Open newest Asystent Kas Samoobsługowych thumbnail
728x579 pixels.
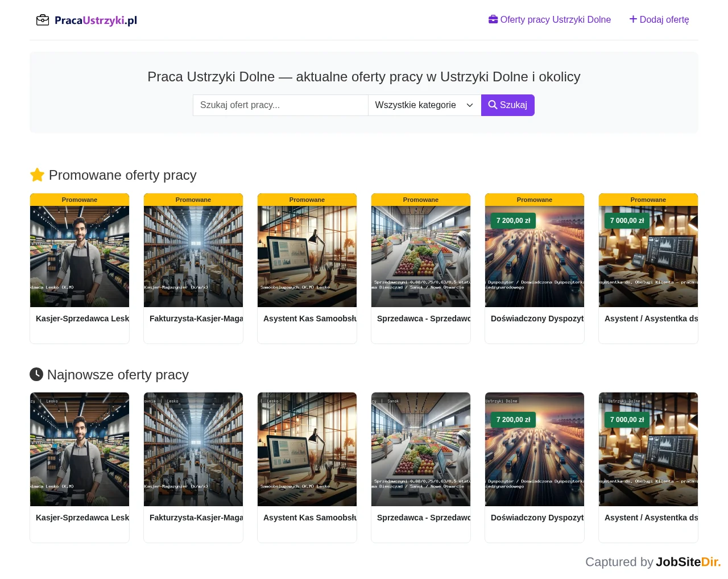(307, 449)
